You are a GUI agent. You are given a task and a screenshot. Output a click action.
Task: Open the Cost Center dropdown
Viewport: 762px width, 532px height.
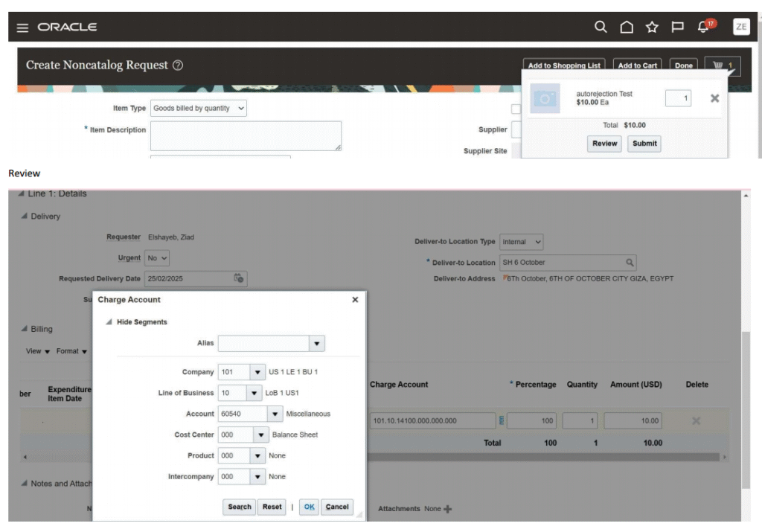(x=261, y=435)
